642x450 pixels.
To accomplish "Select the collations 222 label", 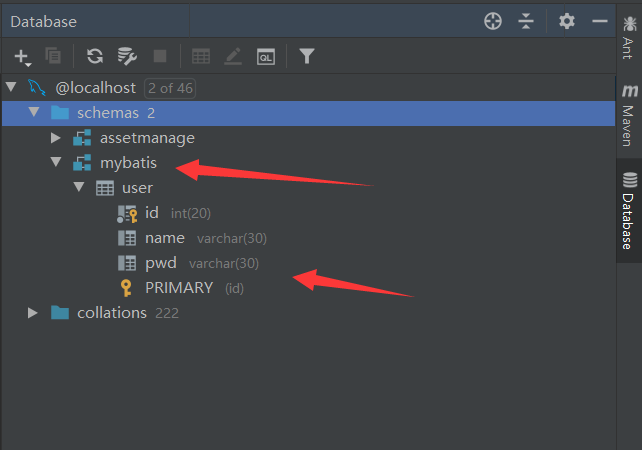I will 128,313.
